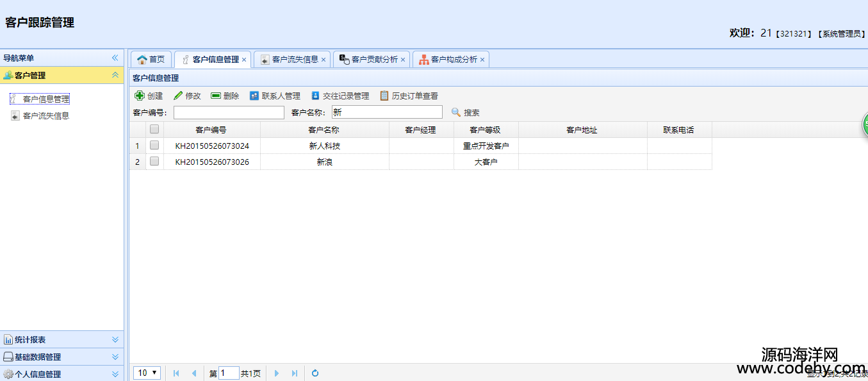
Task: Click the 客户编号 search input field
Action: coord(229,112)
